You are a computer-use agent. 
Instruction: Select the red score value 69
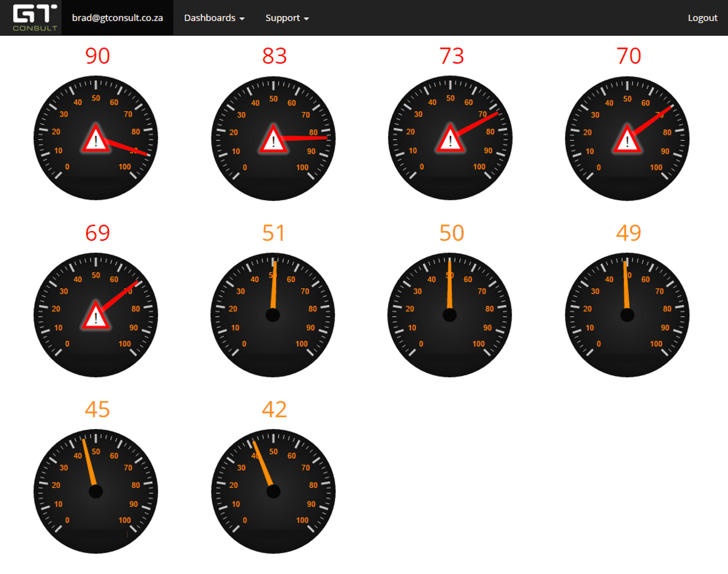pos(97,233)
